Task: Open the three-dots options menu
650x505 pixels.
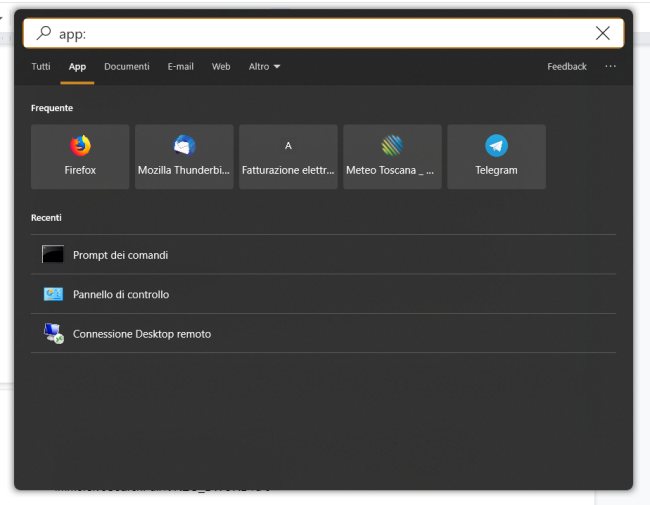Action: coord(610,66)
